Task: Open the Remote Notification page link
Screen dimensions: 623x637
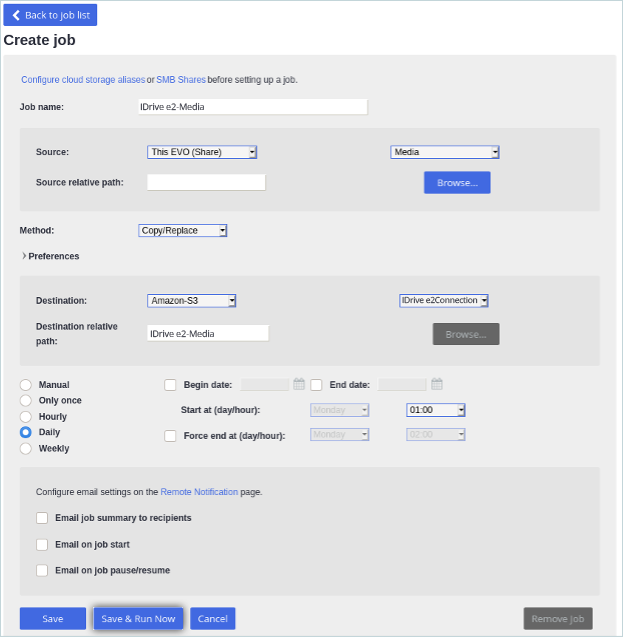Action: coord(199,492)
